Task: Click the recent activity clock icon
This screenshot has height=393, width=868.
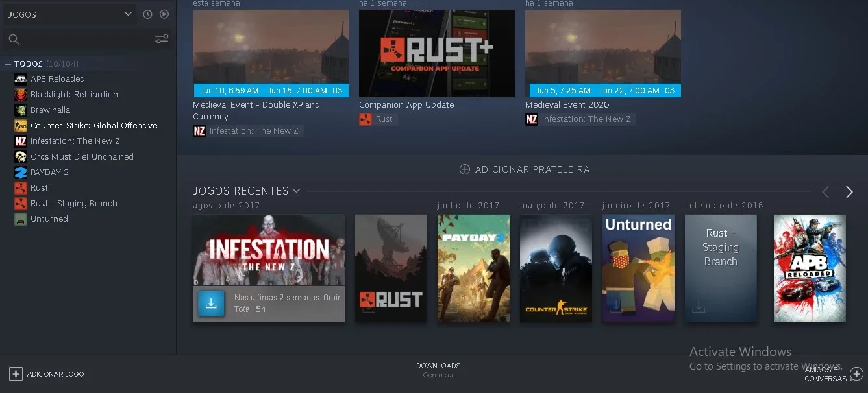Action: 147,14
